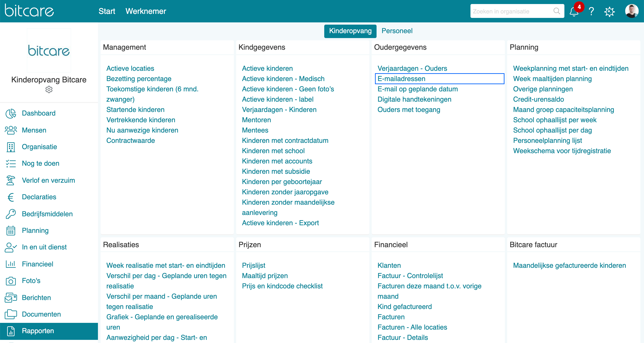Open Kind gefactureerd report
Viewport: 644px width, 343px height.
pos(405,307)
